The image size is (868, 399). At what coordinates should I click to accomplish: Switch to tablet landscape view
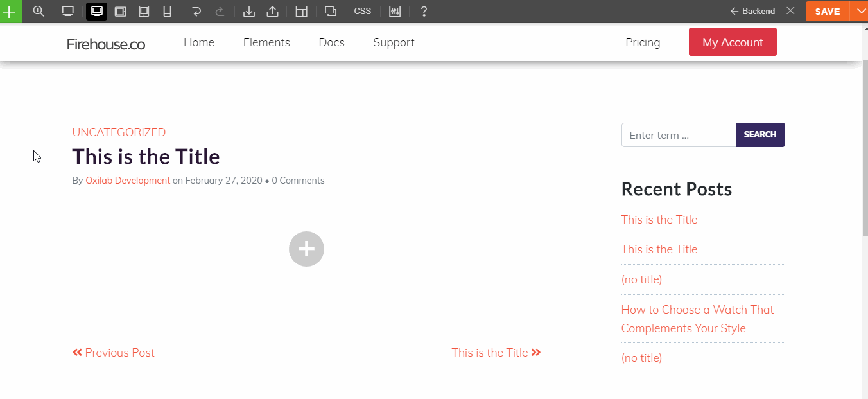pyautogui.click(x=120, y=12)
